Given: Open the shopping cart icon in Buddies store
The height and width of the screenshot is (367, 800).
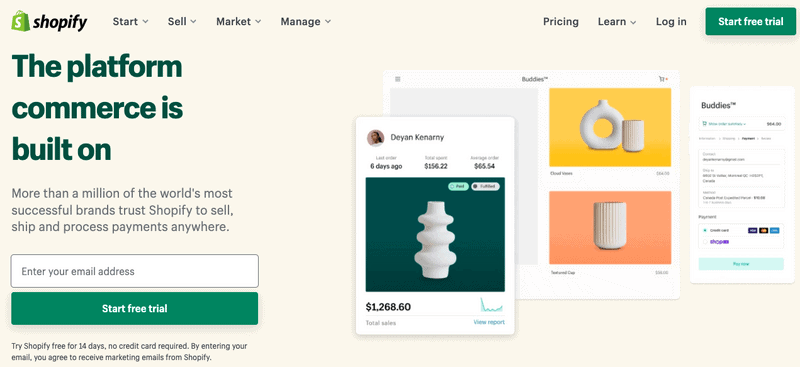Looking at the screenshot, I should point(662,79).
